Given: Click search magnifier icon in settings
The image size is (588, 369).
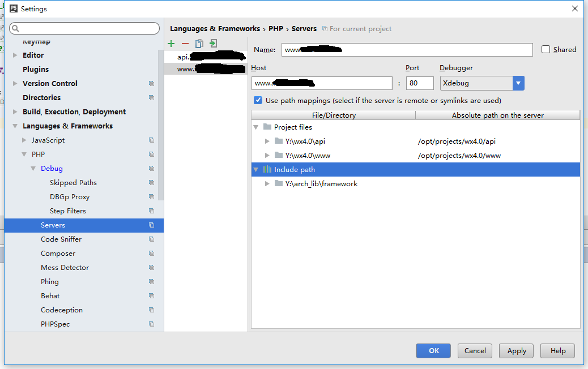Looking at the screenshot, I should (x=15, y=28).
